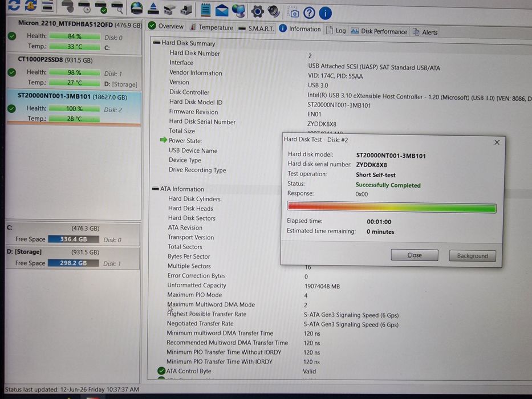Open settings via the gear icon
Screen dimensions: 532x399
(258, 11)
